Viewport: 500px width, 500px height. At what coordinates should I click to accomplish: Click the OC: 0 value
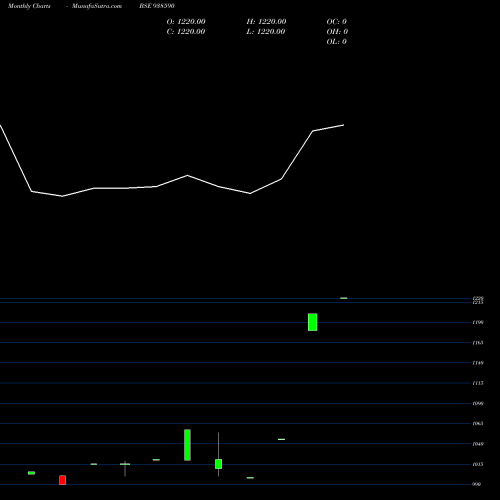click(x=337, y=22)
